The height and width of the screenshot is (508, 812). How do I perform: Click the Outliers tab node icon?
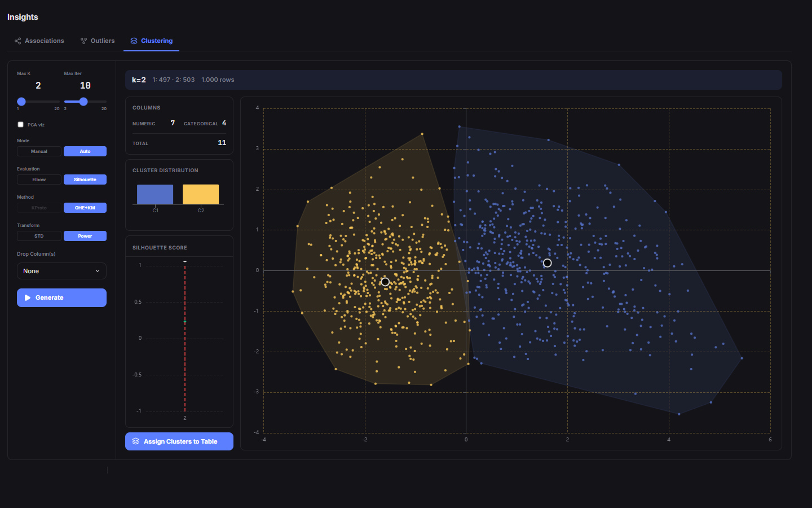pyautogui.click(x=83, y=41)
